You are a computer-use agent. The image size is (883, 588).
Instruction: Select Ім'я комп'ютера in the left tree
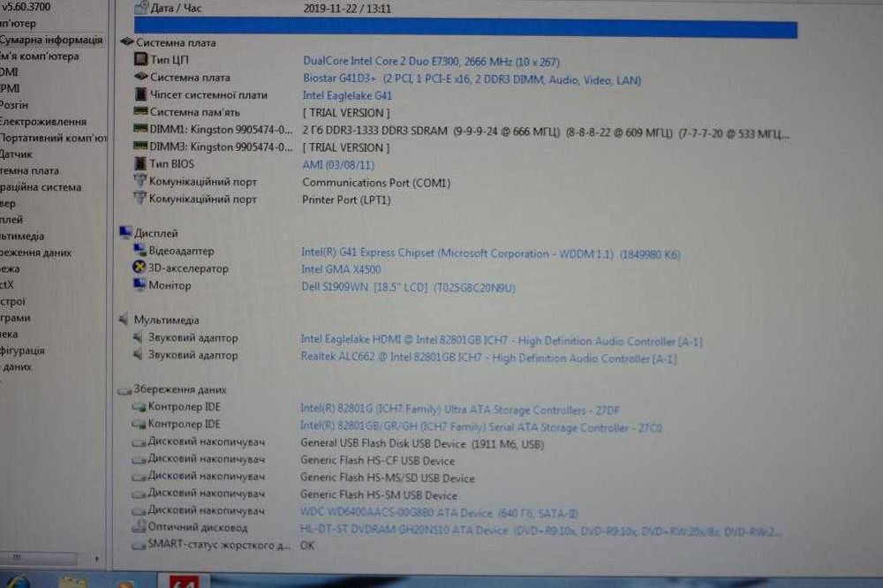click(x=40, y=57)
